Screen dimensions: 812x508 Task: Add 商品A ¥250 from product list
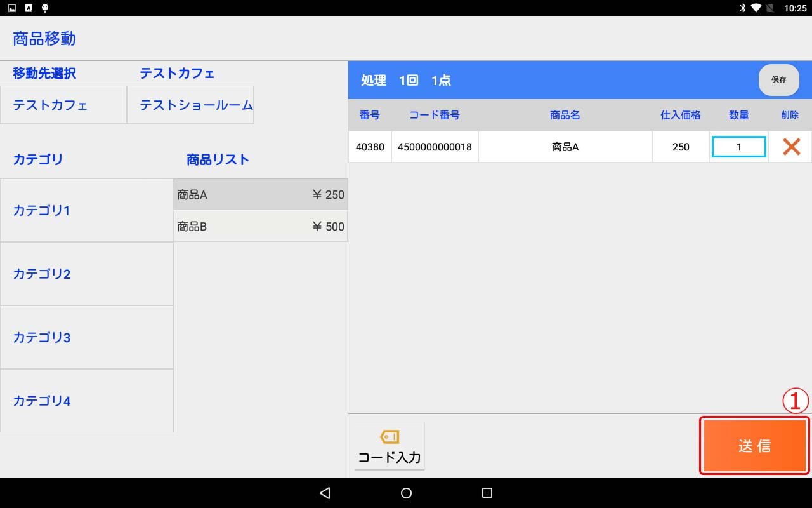(261, 195)
